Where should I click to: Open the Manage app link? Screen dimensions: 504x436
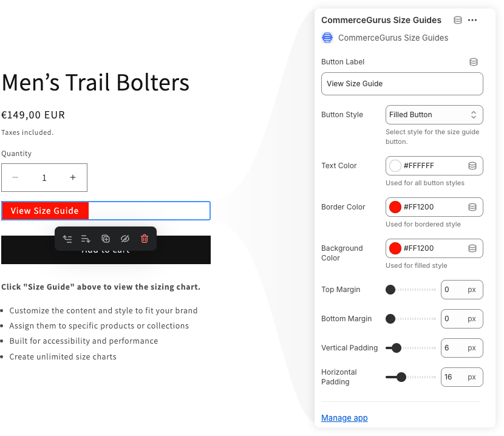click(x=344, y=418)
